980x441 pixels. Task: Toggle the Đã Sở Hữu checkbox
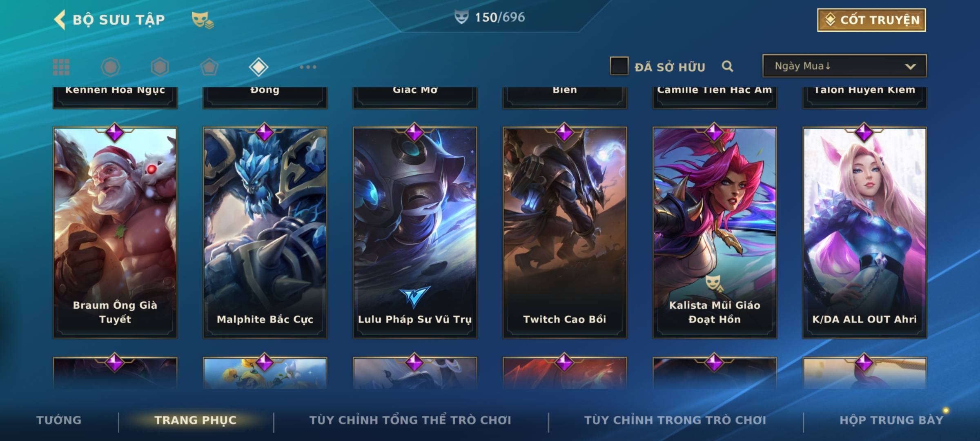[x=619, y=66]
